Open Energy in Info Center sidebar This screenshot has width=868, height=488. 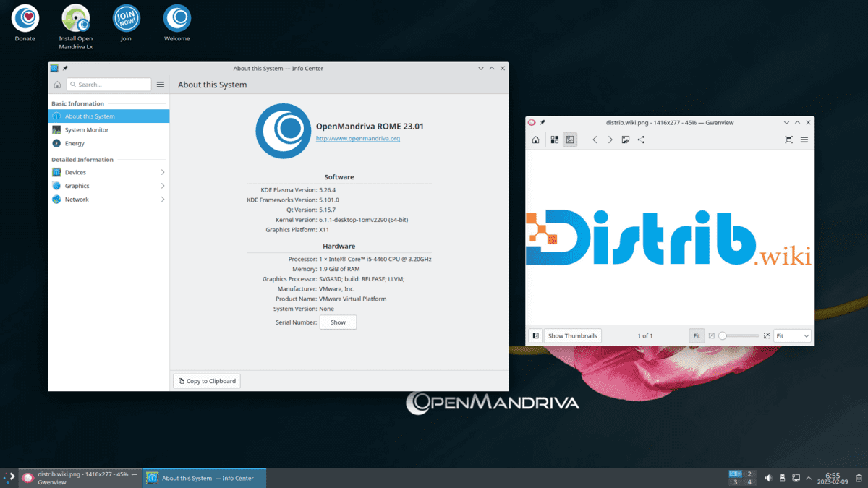[109, 143]
